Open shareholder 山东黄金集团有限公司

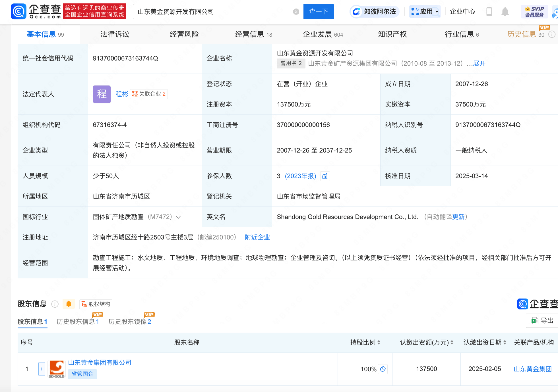pyautogui.click(x=100, y=363)
